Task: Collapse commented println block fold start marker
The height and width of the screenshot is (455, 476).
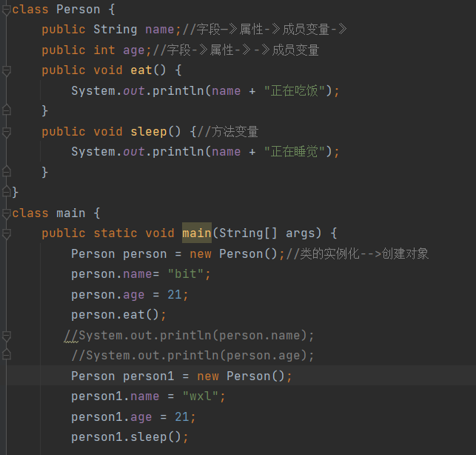Action: [7, 336]
